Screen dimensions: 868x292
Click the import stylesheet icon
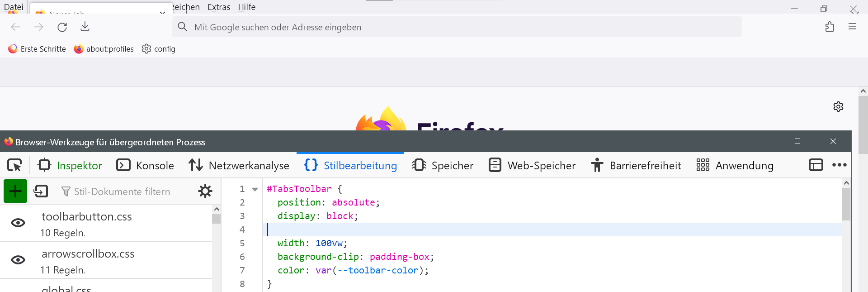pos(41,191)
